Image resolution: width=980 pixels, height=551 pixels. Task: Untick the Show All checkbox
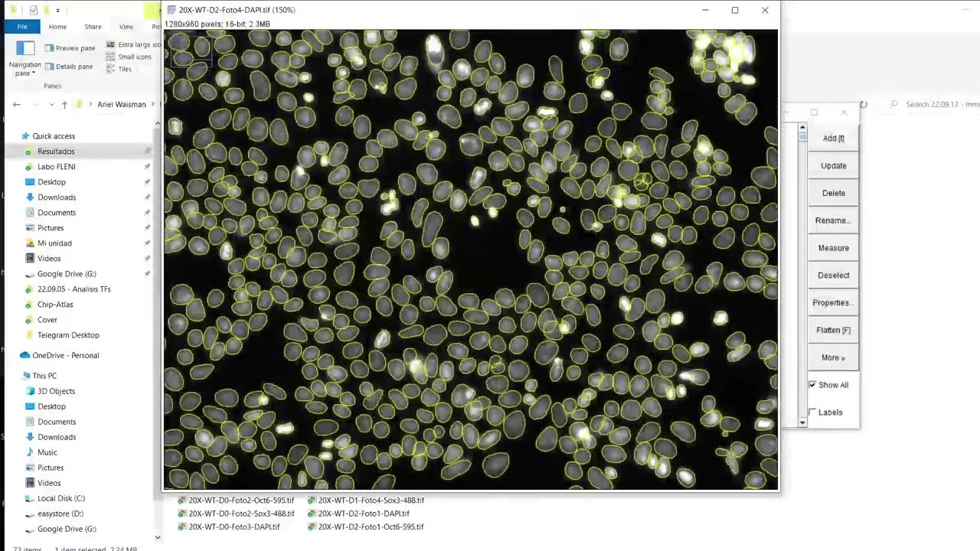[812, 385]
